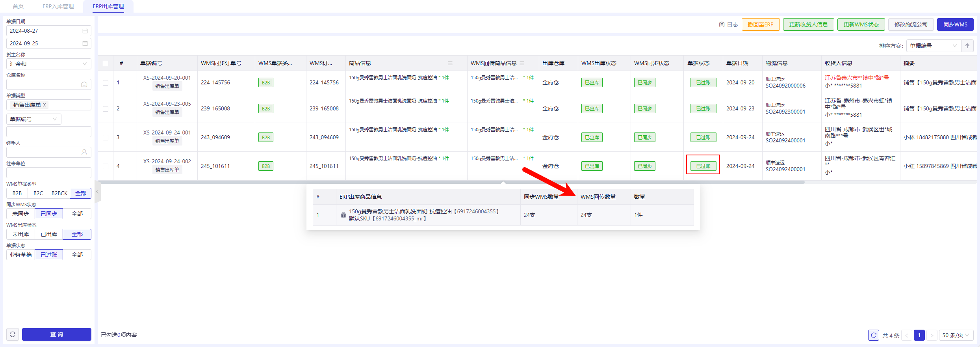Collapse the left filter panel handle

coord(97,192)
